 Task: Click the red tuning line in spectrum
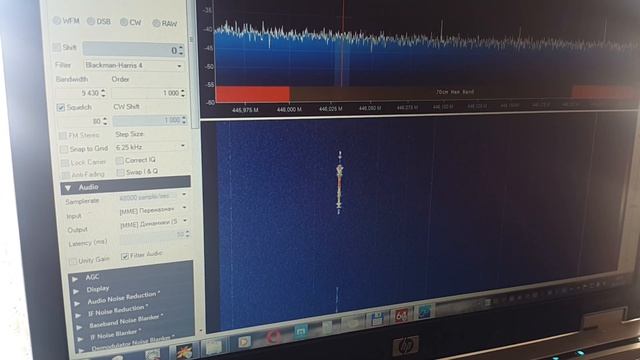click(343, 43)
